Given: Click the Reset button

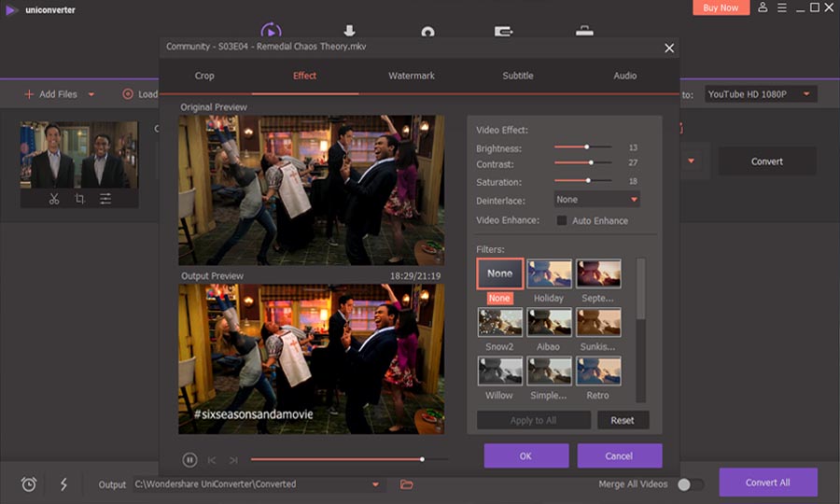Looking at the screenshot, I should point(623,420).
